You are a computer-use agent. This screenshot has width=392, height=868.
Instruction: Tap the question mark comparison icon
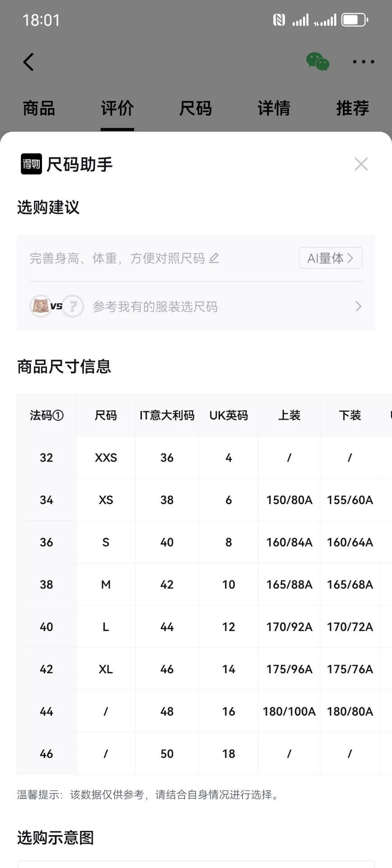pyautogui.click(x=73, y=306)
